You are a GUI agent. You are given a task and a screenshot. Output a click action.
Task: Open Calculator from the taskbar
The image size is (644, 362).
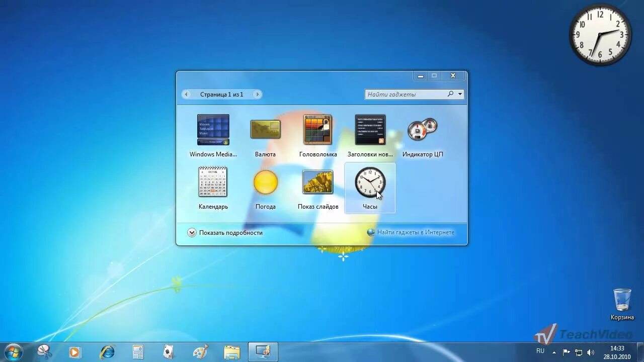click(138, 352)
